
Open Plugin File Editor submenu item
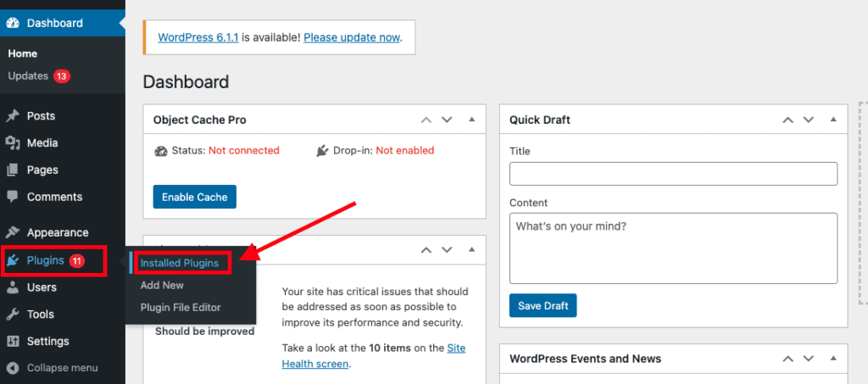pos(181,308)
